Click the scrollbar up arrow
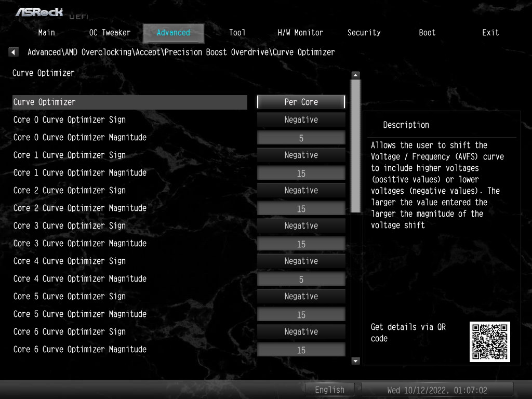The image size is (532, 399). pyautogui.click(x=355, y=75)
